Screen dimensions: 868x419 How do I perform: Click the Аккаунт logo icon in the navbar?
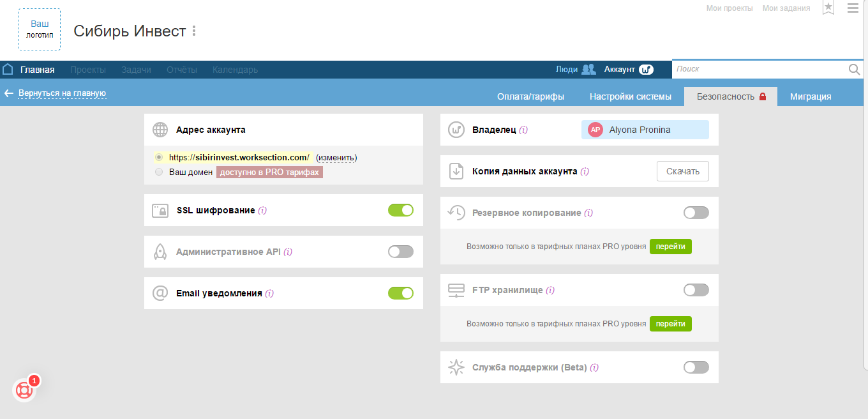coord(646,70)
